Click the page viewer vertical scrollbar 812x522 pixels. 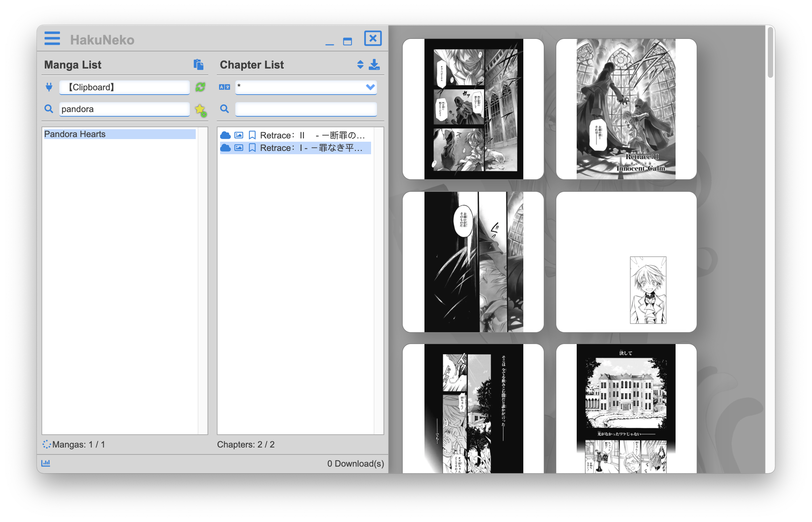[x=770, y=52]
